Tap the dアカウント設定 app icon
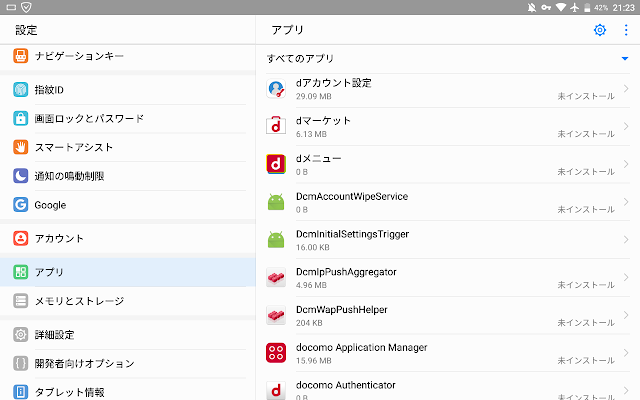Viewport: 640px width, 400px height. [x=277, y=89]
